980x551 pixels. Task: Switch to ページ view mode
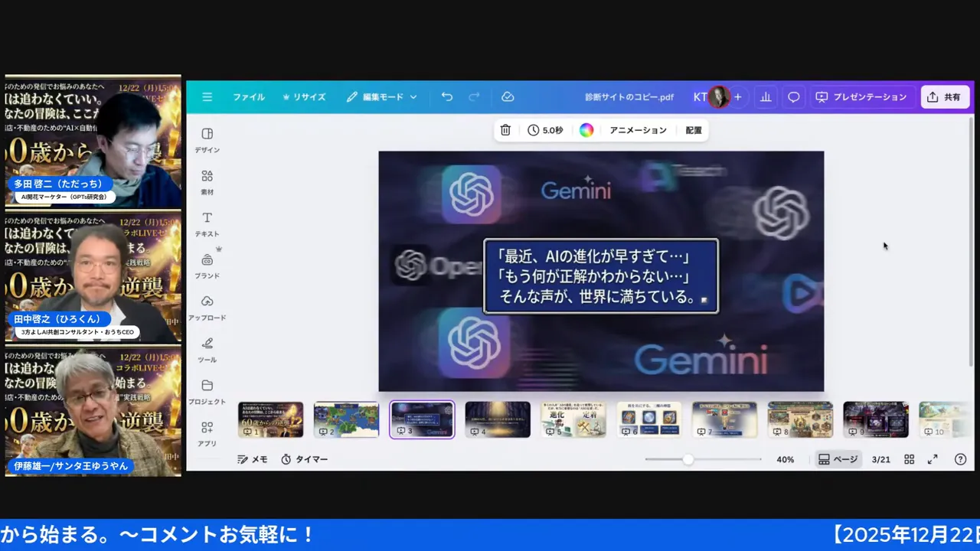[838, 459]
